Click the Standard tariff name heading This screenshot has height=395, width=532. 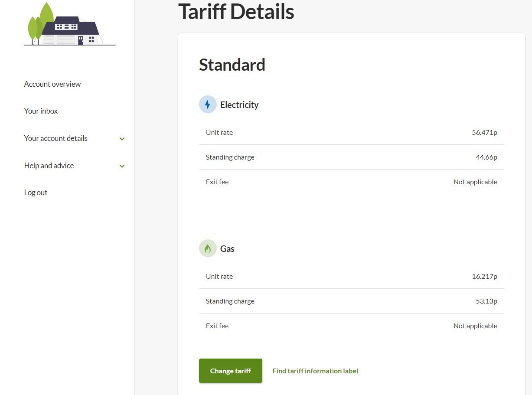tap(232, 65)
